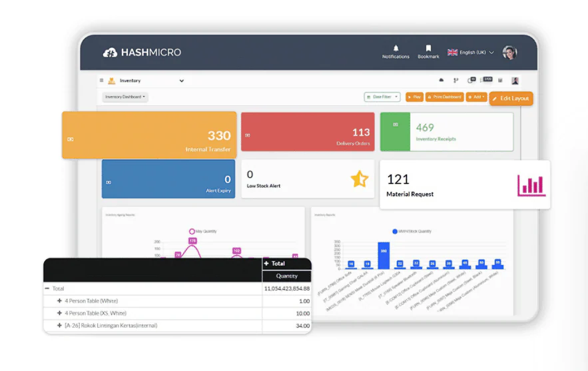Click the grid apps icon in toolbar
The image size is (588, 371).
click(x=500, y=81)
